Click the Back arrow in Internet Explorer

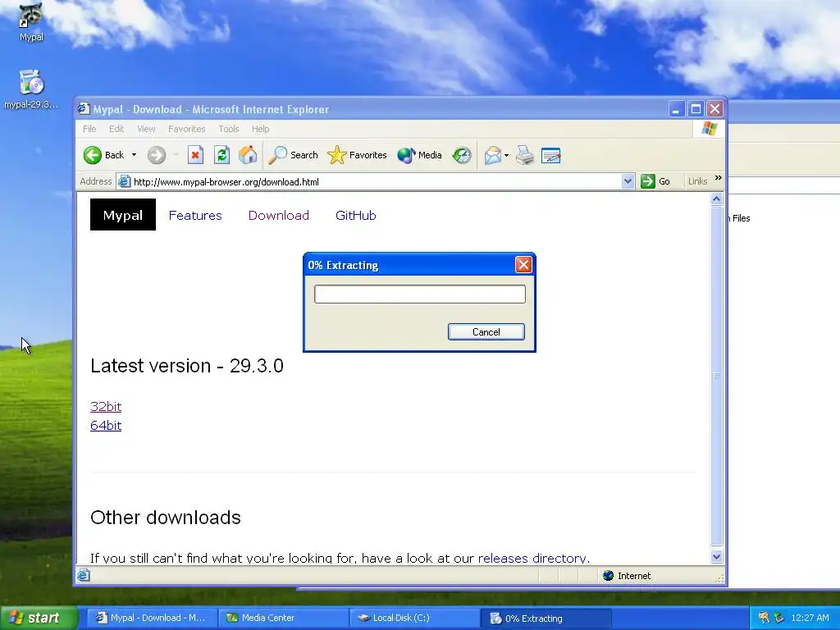104,155
